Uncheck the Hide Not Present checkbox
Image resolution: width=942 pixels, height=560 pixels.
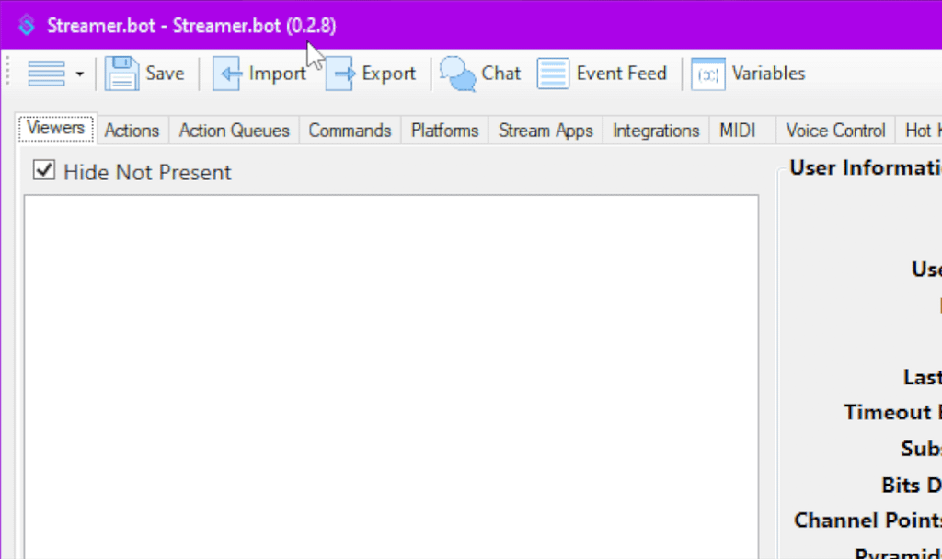point(43,171)
